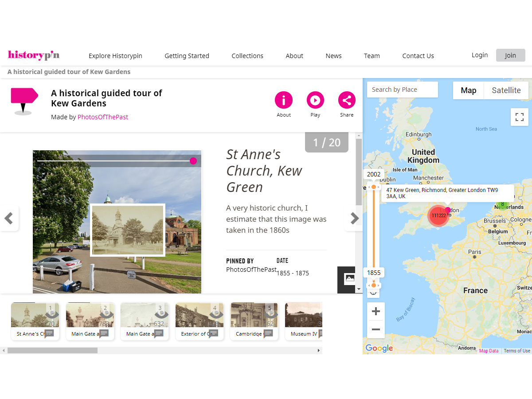This screenshot has width=532, height=399.
Task: Zoom in on the map
Action: click(x=376, y=312)
